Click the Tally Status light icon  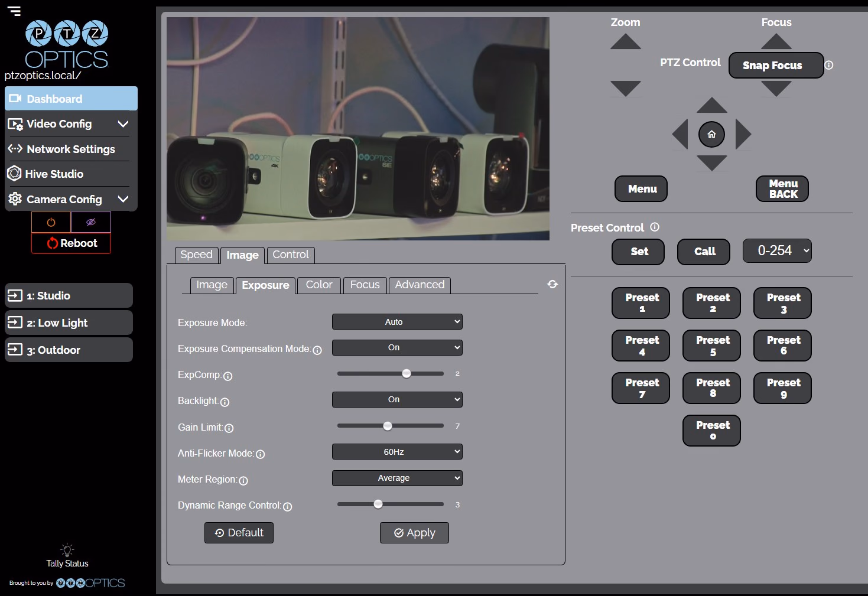coord(67,549)
